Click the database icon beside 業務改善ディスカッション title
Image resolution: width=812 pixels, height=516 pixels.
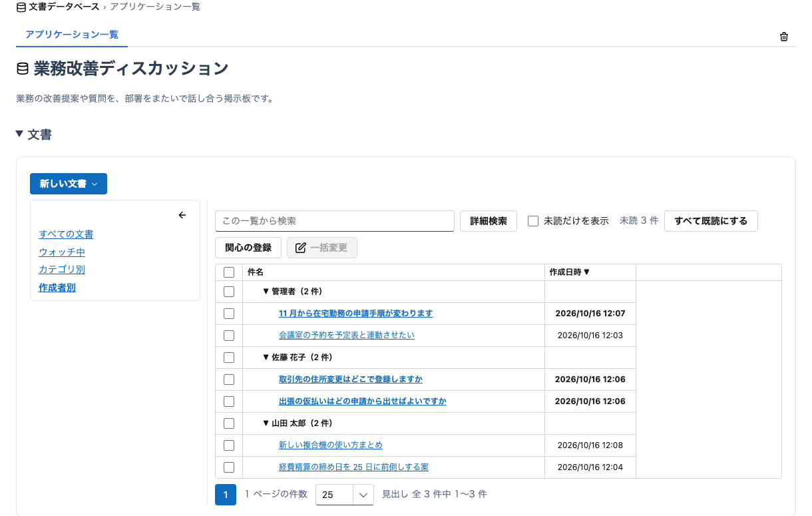(23, 69)
